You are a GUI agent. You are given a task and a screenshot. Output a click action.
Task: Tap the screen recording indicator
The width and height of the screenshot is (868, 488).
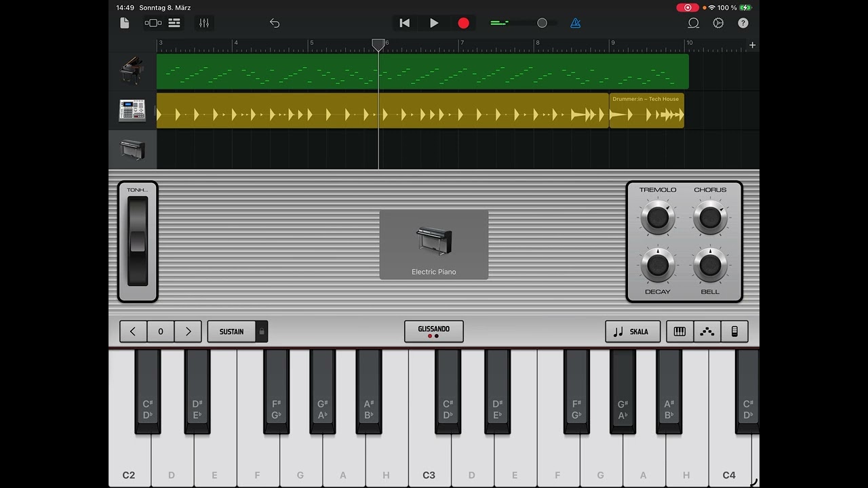(688, 7)
